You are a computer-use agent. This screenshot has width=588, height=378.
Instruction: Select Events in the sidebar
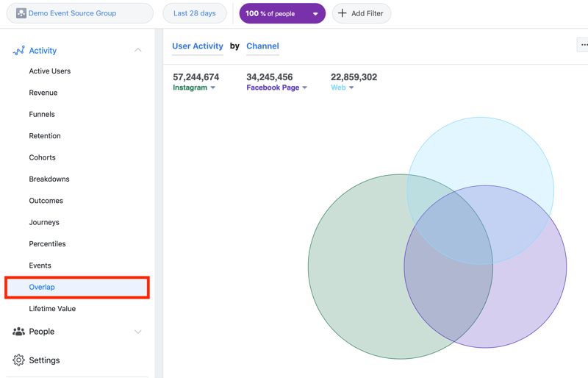[x=40, y=265]
